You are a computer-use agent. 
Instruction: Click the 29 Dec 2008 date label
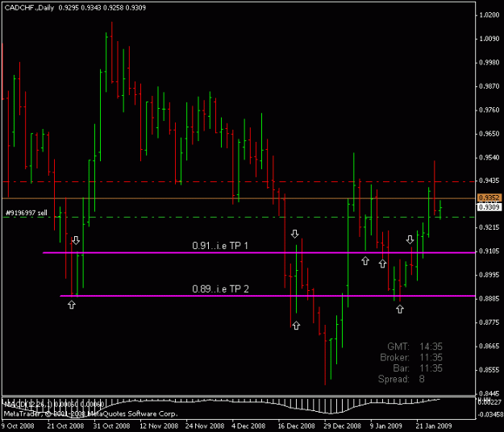click(x=343, y=426)
